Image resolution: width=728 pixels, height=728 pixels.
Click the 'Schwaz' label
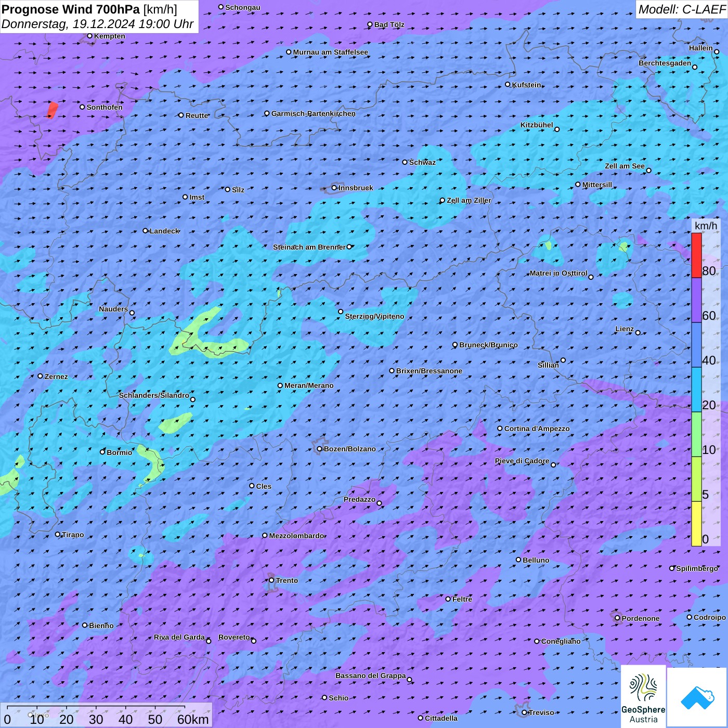click(422, 162)
